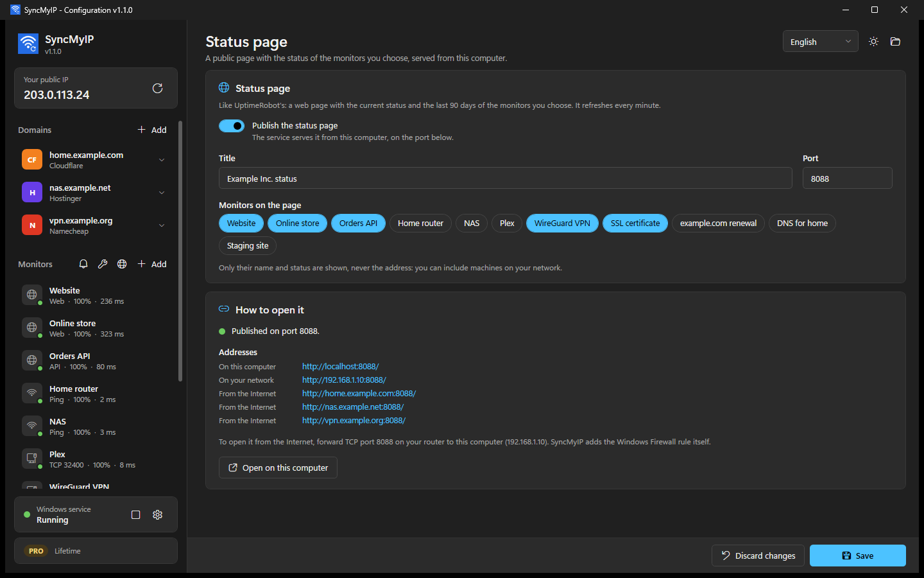
Task: Select the Cloudflare CF domain icon
Action: (x=32, y=160)
